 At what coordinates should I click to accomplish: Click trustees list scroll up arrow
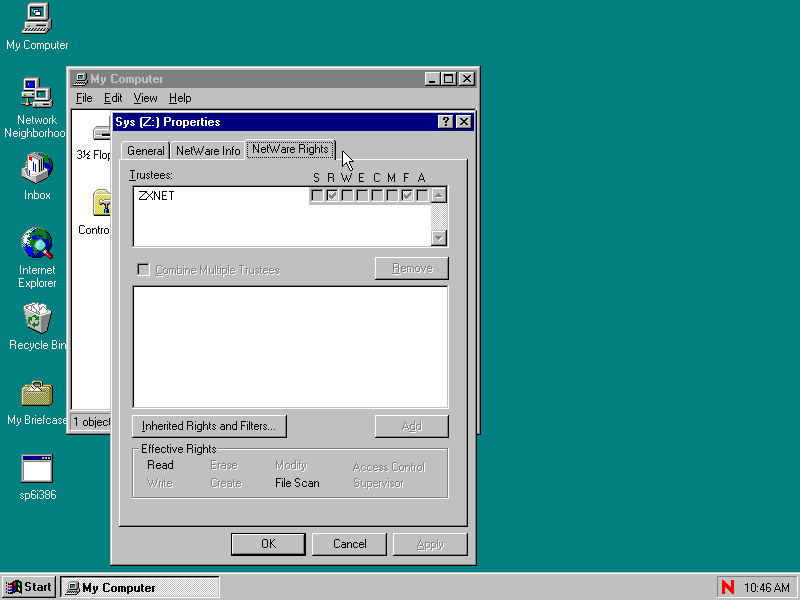click(x=439, y=195)
